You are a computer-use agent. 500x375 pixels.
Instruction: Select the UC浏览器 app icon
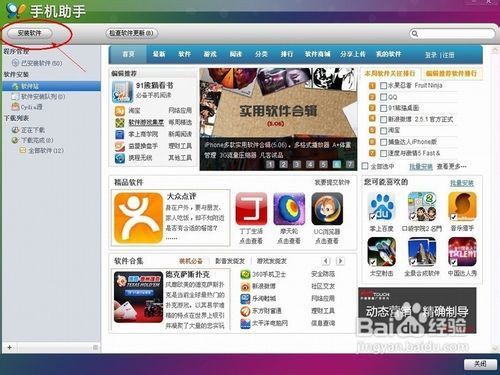pos(327,209)
